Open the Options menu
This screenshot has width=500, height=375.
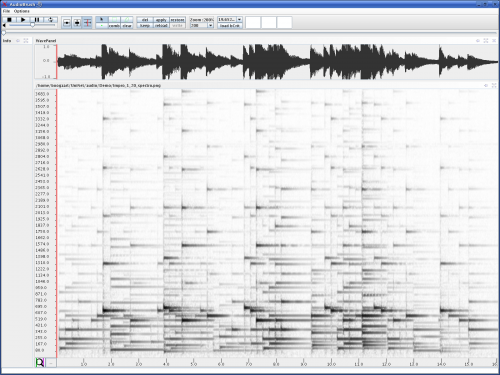tap(21, 11)
